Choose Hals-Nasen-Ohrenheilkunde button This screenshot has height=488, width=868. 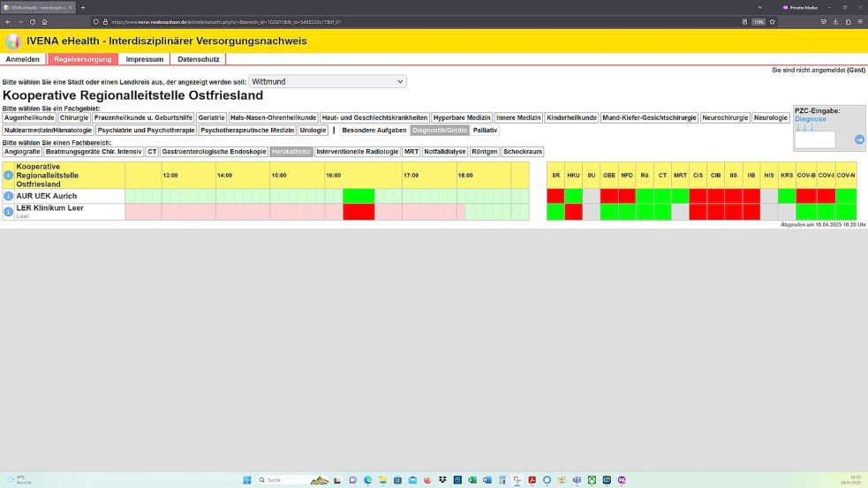(274, 117)
